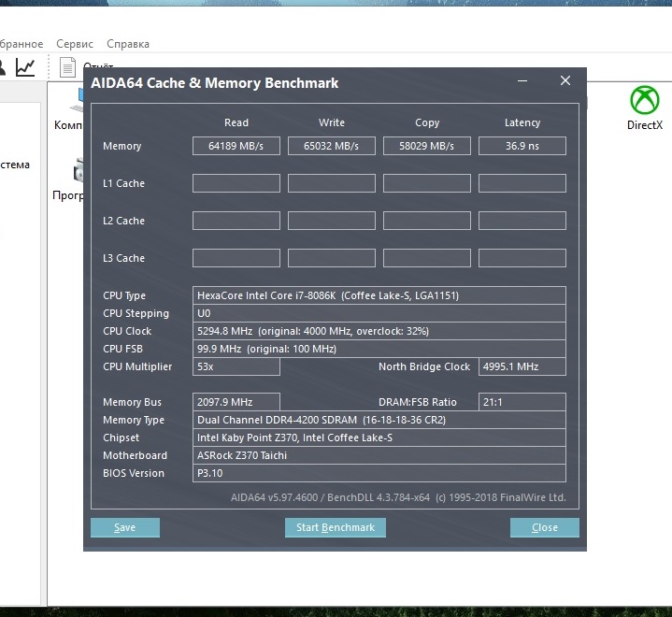The image size is (672, 617).
Task: Click the L3 Cache row label
Action: (x=123, y=258)
